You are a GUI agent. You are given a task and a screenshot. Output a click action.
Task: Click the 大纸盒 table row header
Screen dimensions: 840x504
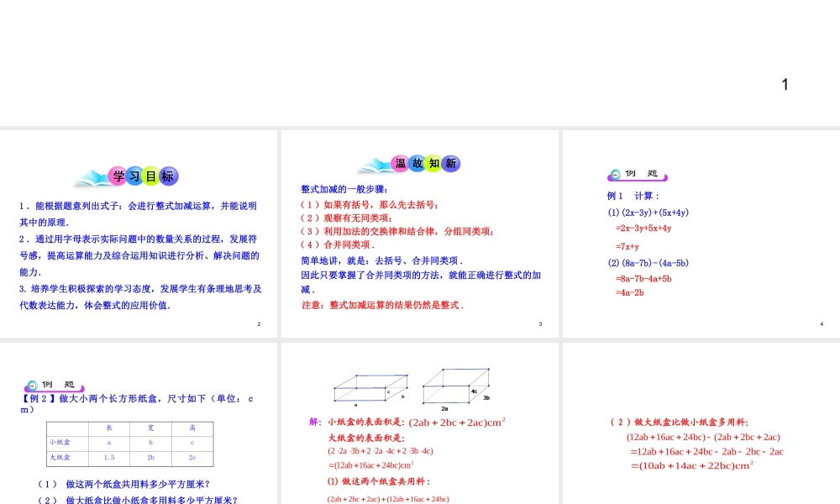click(x=59, y=457)
